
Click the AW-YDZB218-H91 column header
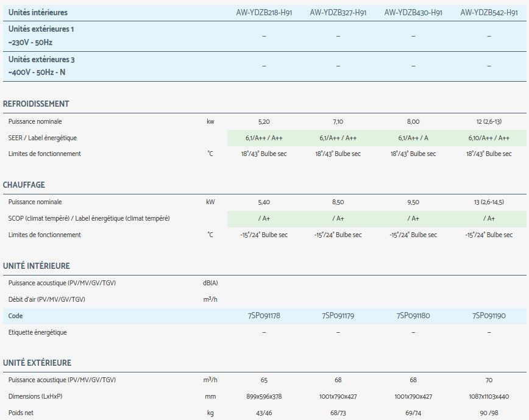264,12
